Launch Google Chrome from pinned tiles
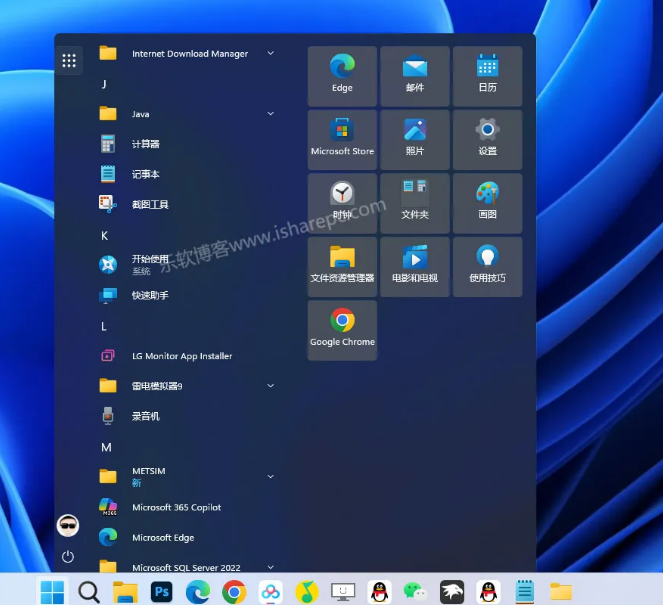 [x=342, y=329]
